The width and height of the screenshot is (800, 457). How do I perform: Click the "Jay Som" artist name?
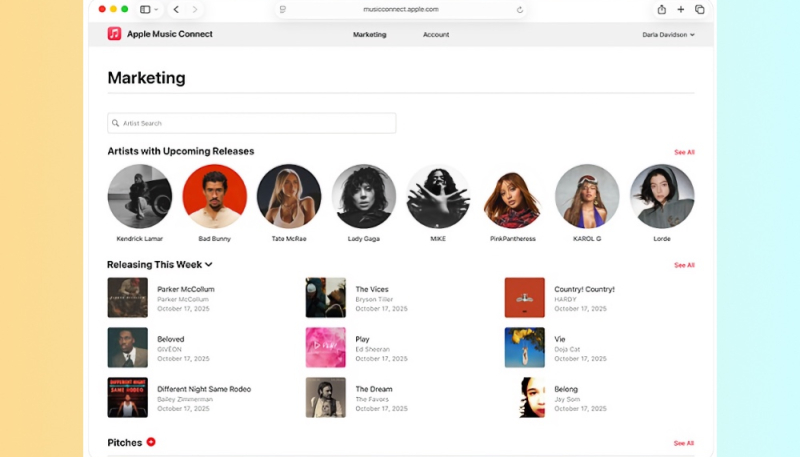tap(567, 399)
